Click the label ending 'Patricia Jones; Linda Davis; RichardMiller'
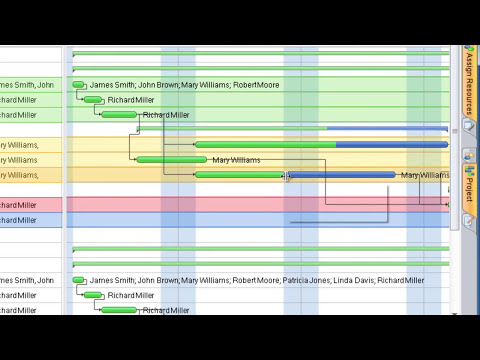 257,280
